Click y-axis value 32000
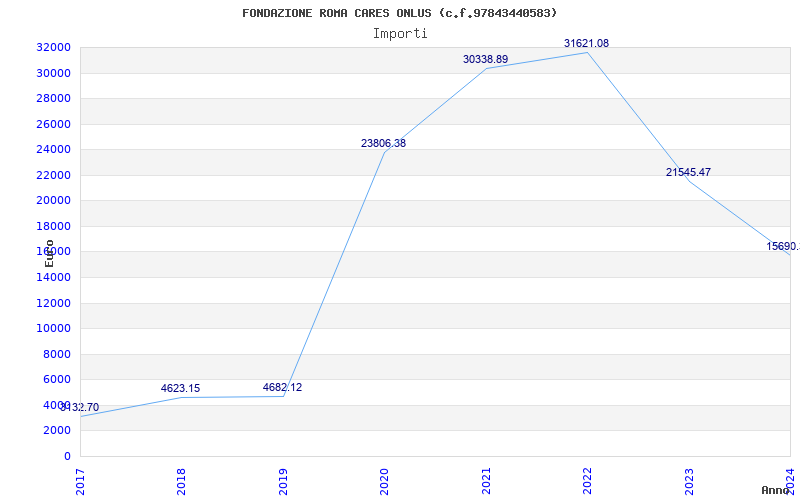This screenshot has width=800, height=500. coord(53,47)
